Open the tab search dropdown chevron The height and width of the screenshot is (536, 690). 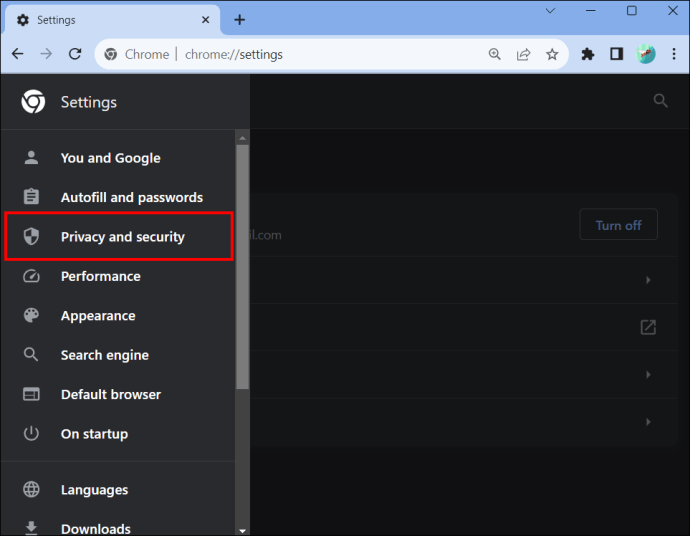click(x=550, y=11)
